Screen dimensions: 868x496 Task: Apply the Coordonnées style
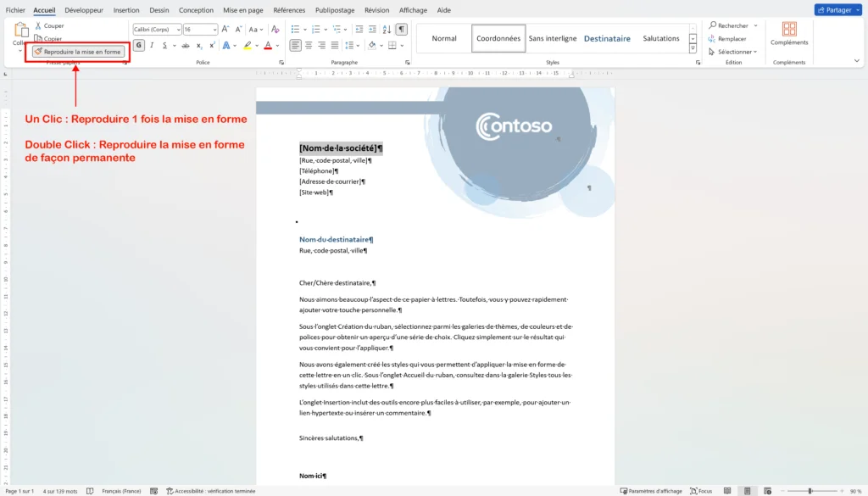coord(498,38)
